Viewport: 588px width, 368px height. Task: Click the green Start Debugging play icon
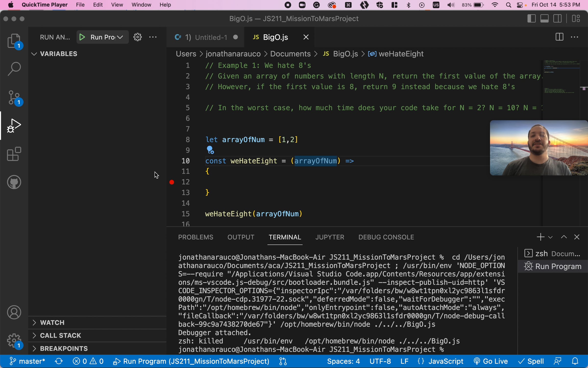click(x=82, y=37)
